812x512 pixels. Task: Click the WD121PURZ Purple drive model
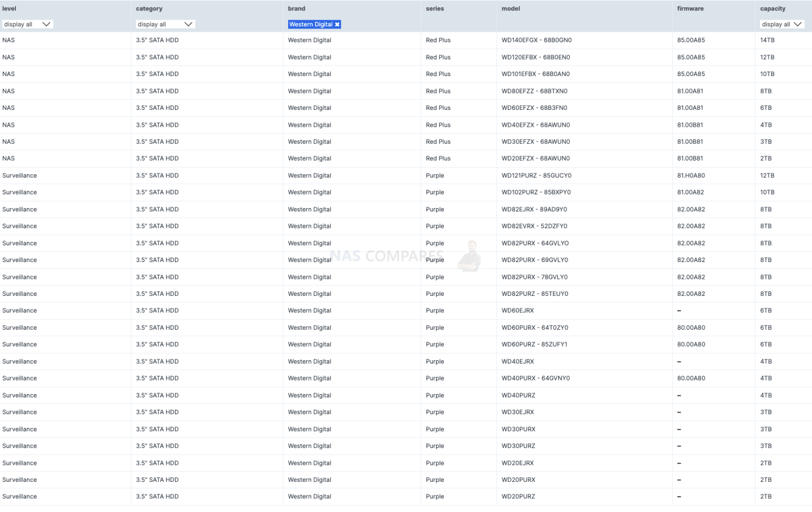coord(535,175)
